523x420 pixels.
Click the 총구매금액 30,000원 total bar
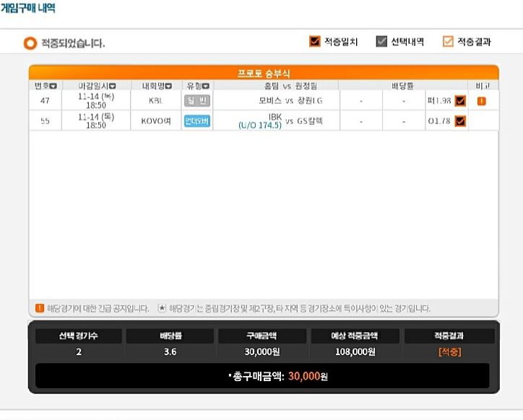262,376
